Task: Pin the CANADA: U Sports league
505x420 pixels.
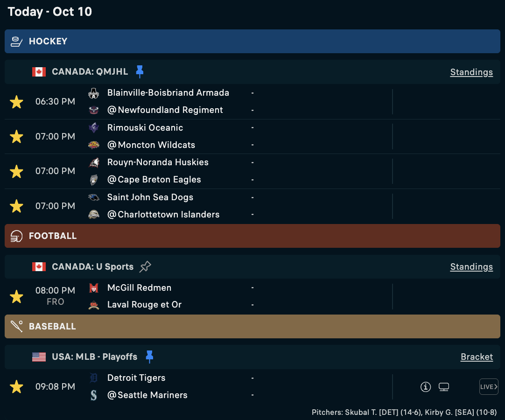Action: click(x=145, y=266)
